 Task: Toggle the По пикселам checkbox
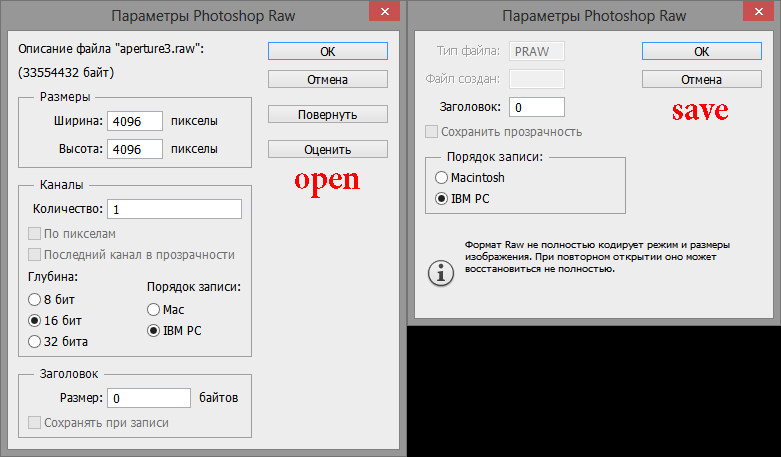[x=34, y=233]
